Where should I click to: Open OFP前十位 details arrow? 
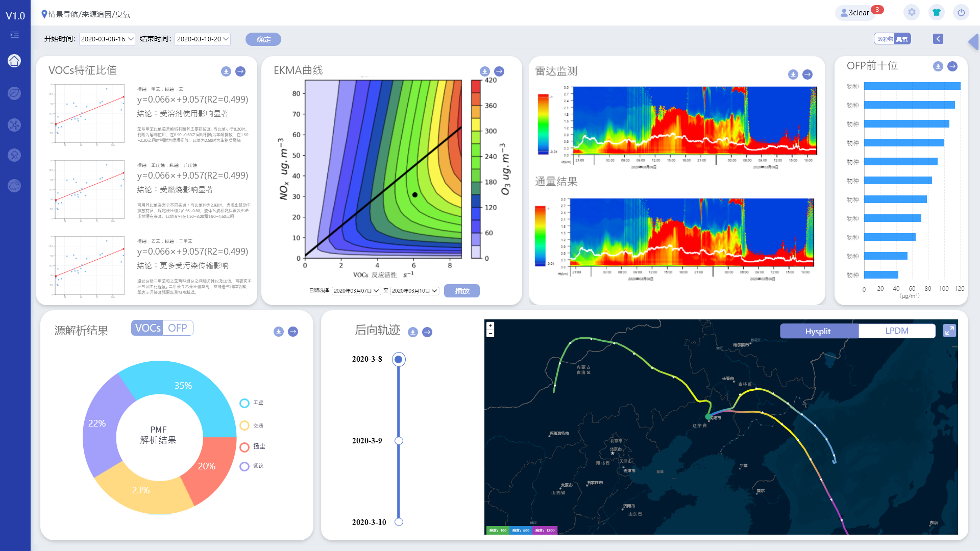952,66
